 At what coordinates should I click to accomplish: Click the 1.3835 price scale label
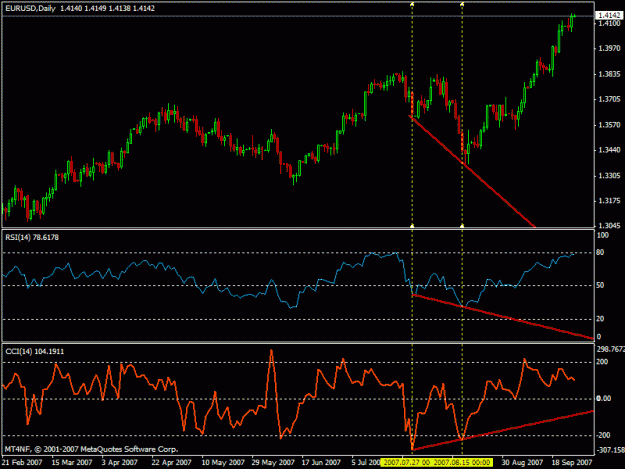click(x=609, y=74)
